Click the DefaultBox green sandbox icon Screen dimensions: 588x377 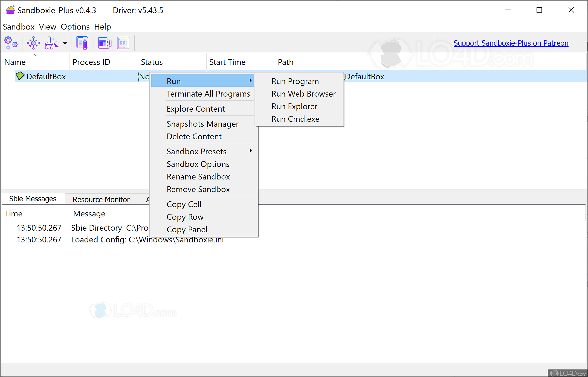pos(20,76)
